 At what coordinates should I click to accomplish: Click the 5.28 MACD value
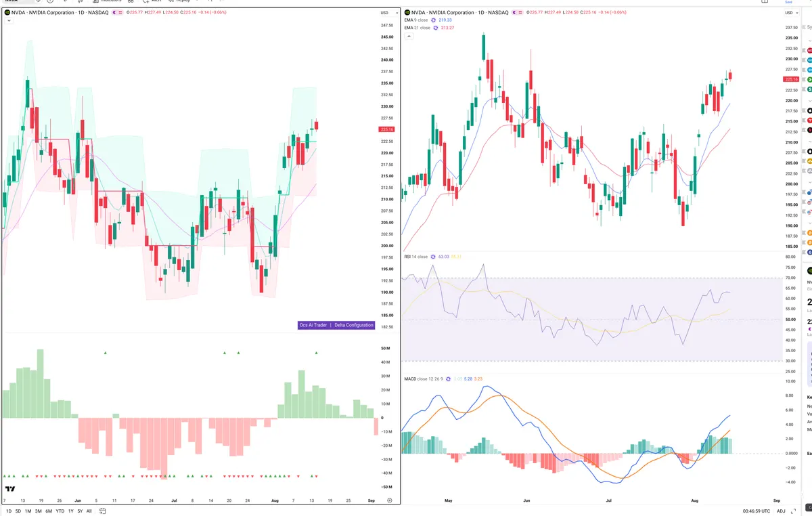click(x=468, y=379)
